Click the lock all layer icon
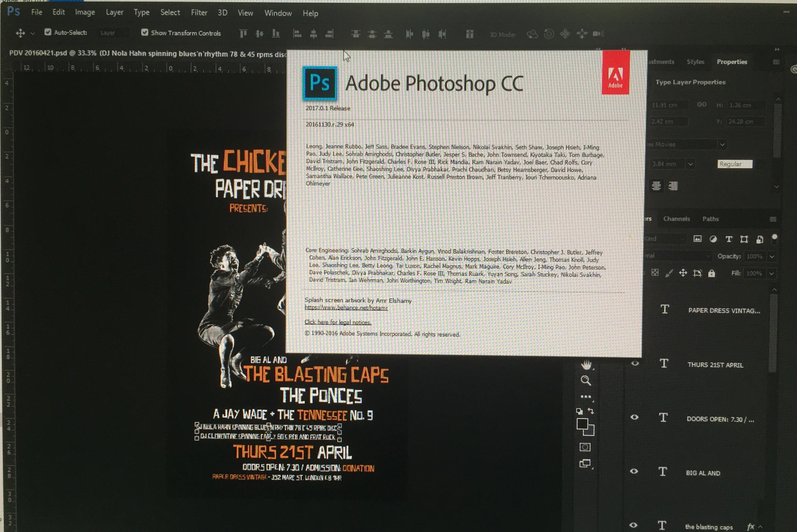797x532 pixels. [712, 273]
